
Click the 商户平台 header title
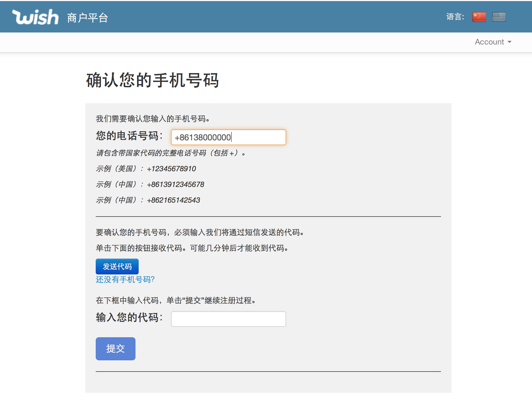[x=87, y=18]
